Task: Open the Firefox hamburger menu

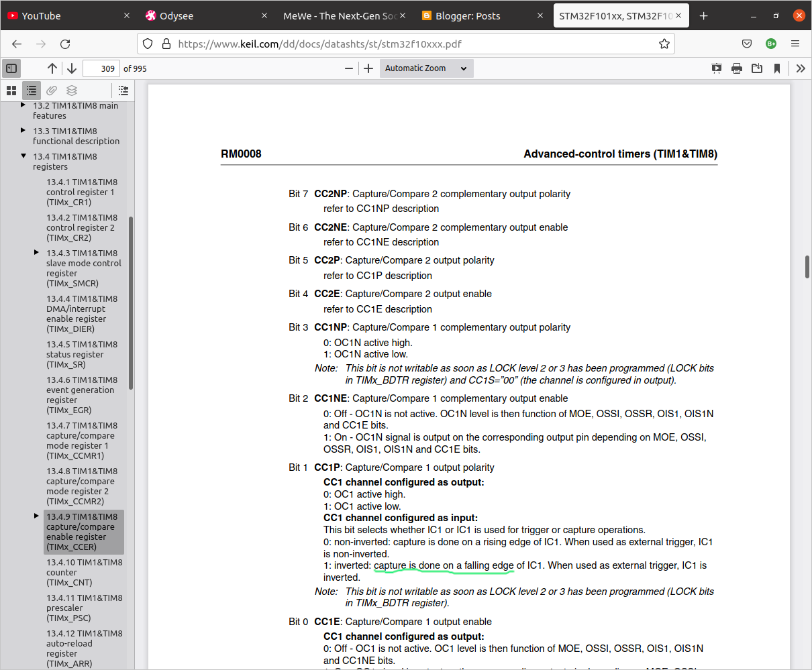Action: point(795,44)
